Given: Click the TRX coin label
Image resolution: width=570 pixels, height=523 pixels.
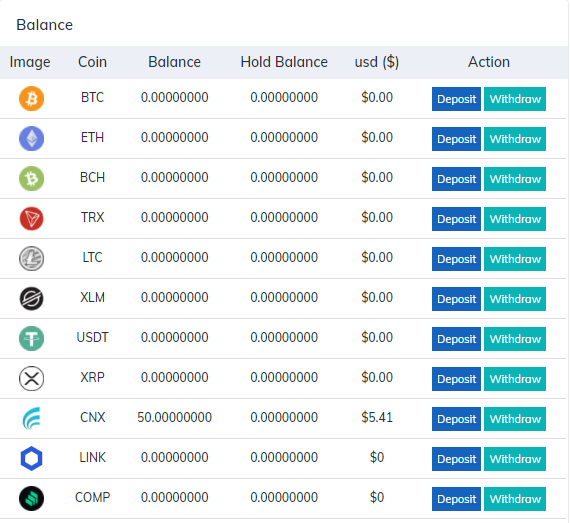Looking at the screenshot, I should (92, 217).
